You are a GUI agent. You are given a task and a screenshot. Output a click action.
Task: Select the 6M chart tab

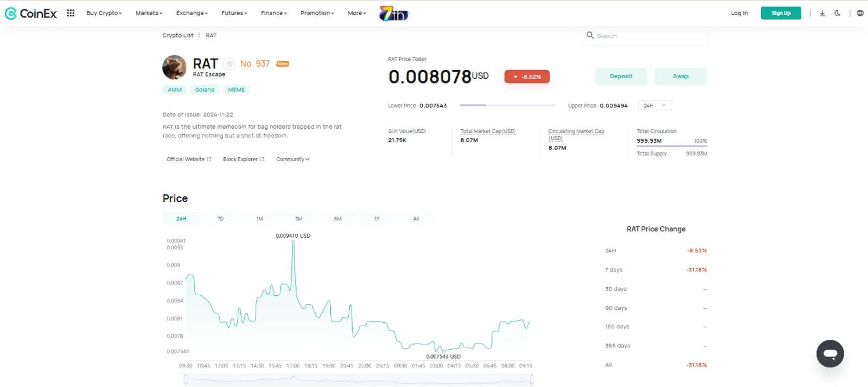[x=337, y=219]
